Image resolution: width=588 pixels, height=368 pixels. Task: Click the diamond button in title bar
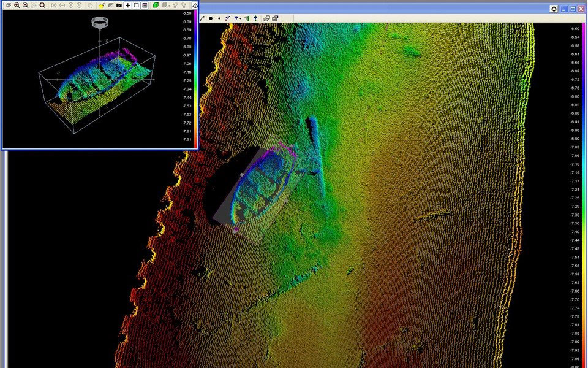[554, 9]
